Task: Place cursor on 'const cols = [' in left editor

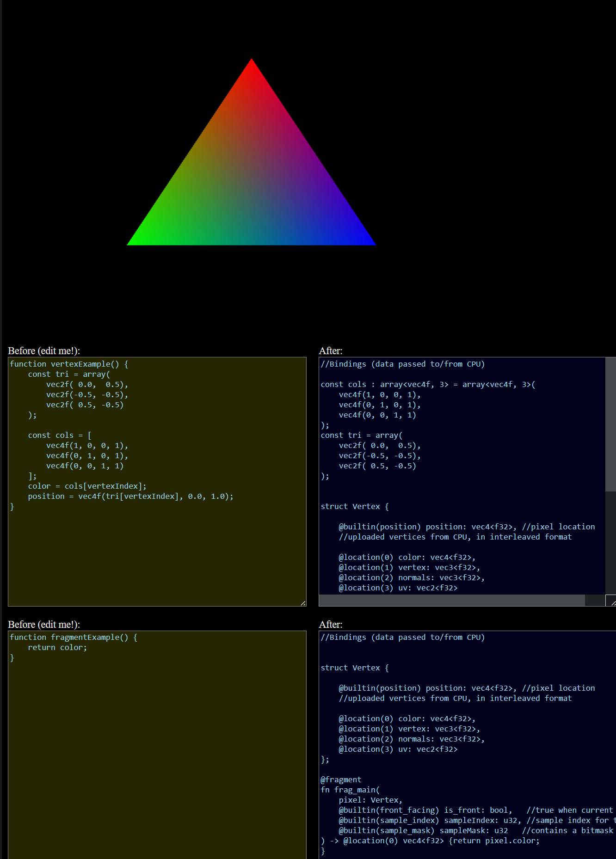Action: [60, 436]
